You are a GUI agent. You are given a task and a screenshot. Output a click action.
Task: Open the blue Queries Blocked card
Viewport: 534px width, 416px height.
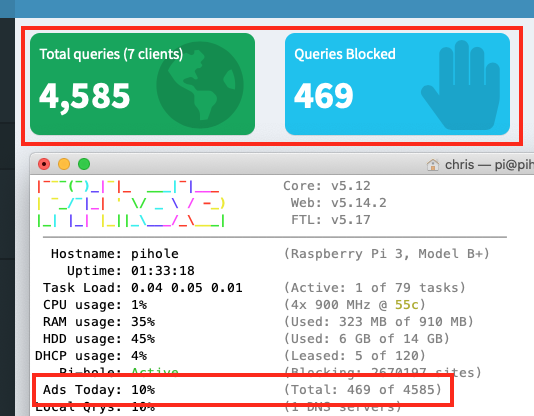tap(397, 84)
